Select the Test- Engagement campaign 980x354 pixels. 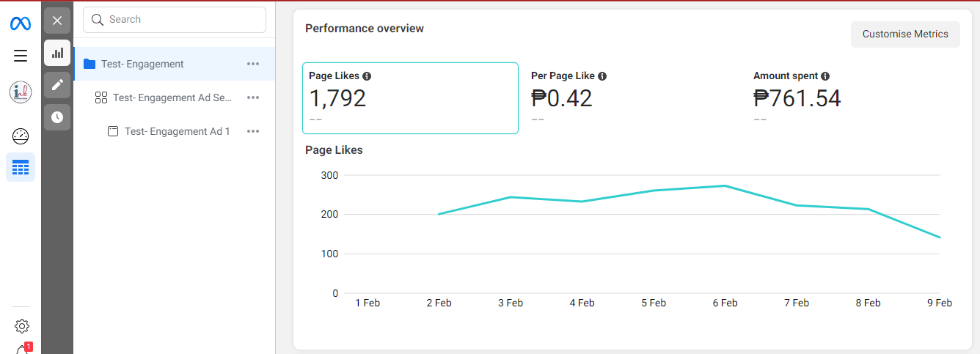142,64
